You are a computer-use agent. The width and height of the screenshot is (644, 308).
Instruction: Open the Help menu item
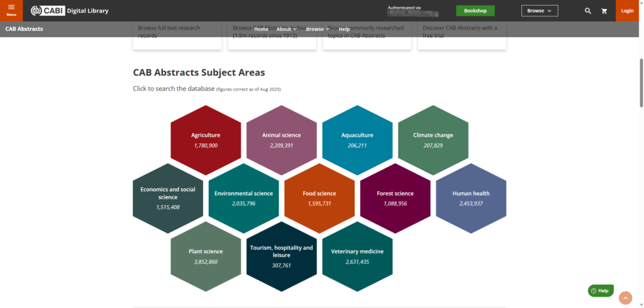click(x=344, y=29)
